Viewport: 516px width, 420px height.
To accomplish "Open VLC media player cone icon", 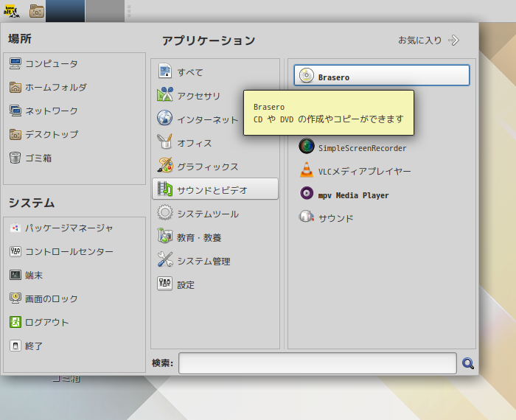I will coord(307,170).
